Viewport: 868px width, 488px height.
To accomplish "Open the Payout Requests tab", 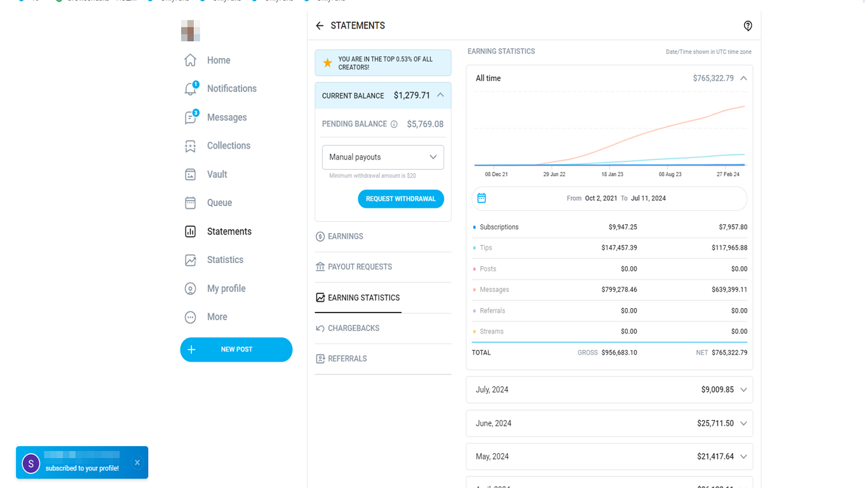I will [383, 267].
